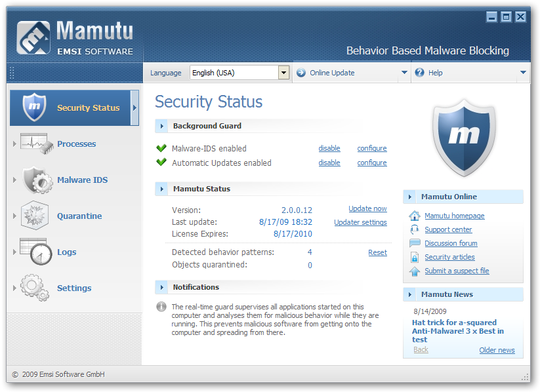This screenshot has width=540, height=392.
Task: Visit the Mamutu homepage link
Action: [x=455, y=216]
